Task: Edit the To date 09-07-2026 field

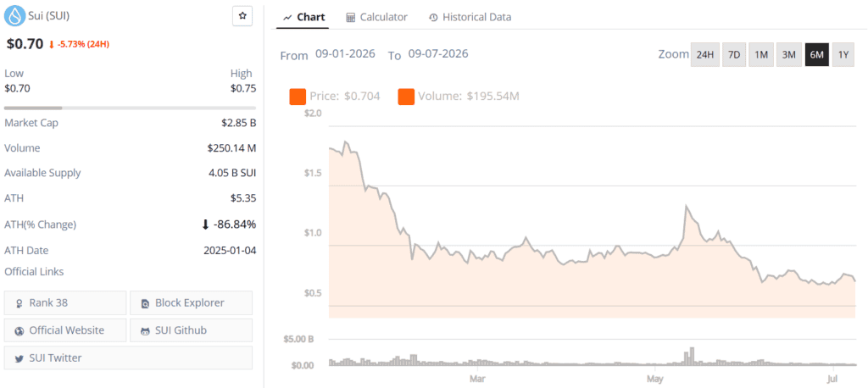Action: pos(438,54)
